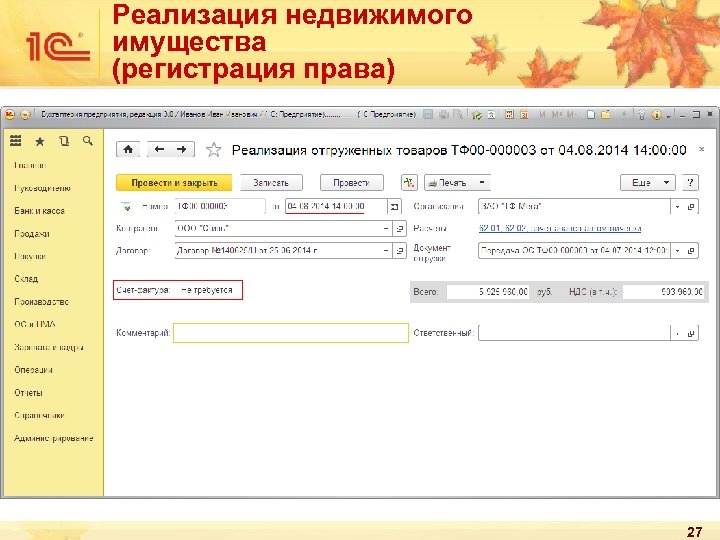Viewport: 720px width, 540px height.
Task: Open Favorites star in the sidebar
Action: (40, 141)
